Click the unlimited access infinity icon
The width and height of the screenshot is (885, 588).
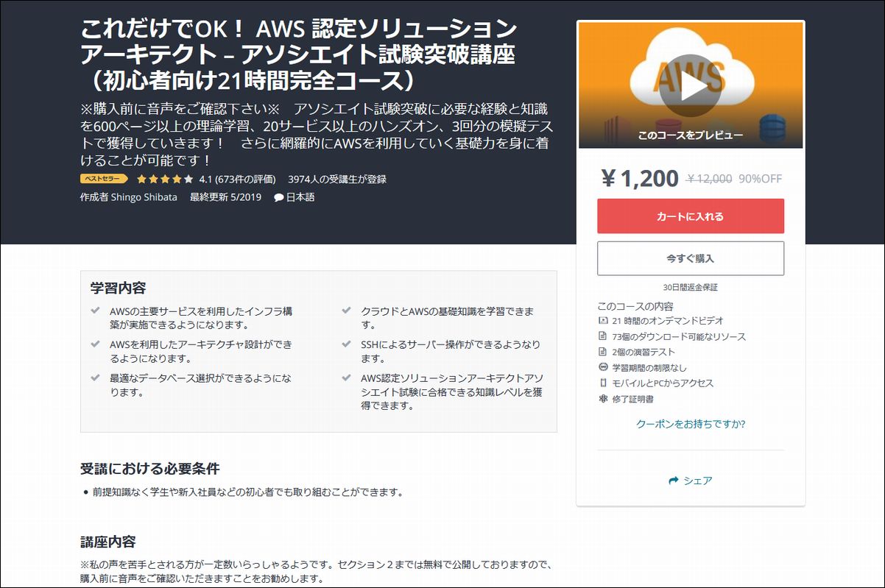click(x=604, y=367)
